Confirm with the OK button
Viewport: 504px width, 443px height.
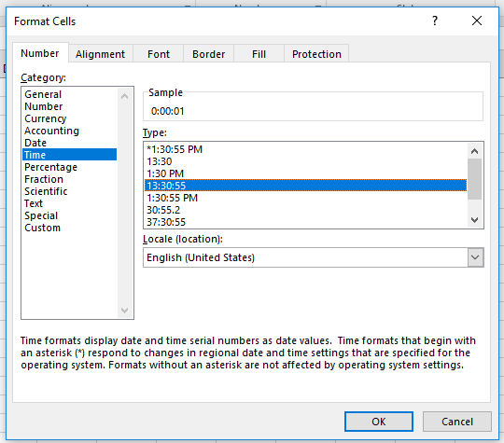coord(379,422)
